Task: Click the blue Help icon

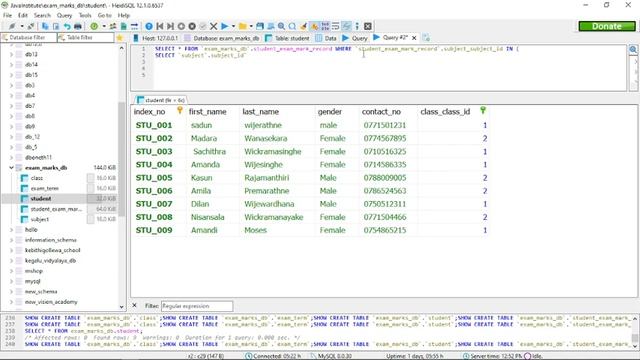Action: 149,26
